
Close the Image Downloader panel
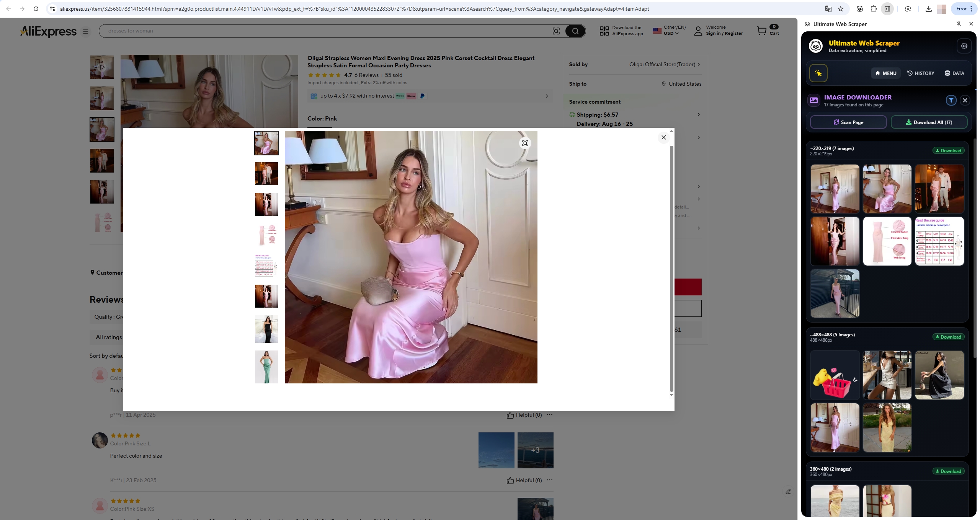tap(965, 100)
